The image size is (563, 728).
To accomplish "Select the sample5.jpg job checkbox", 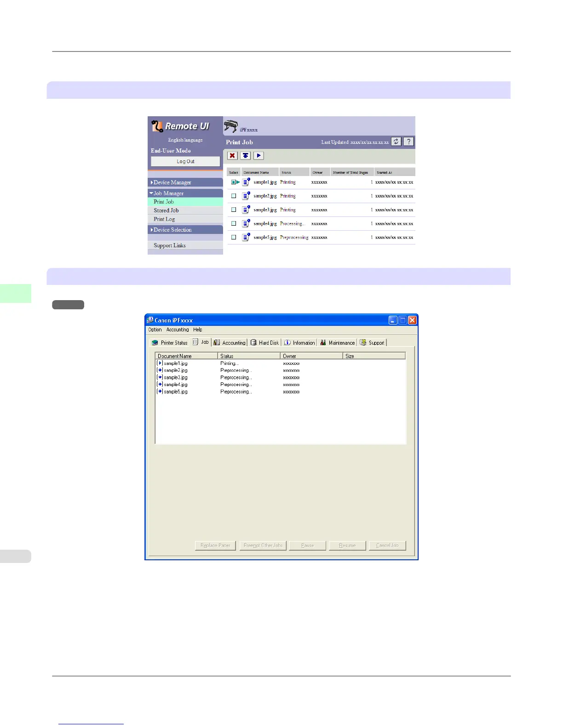I will point(234,237).
